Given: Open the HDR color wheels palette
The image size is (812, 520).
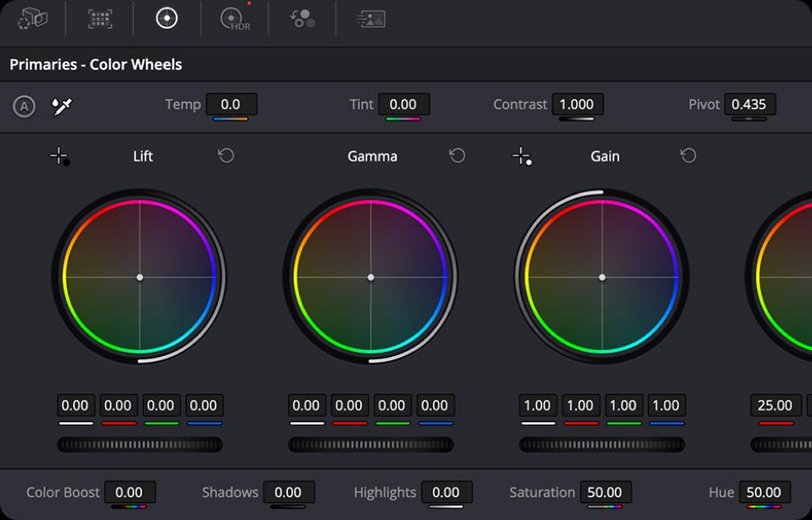Looking at the screenshot, I should (x=235, y=19).
